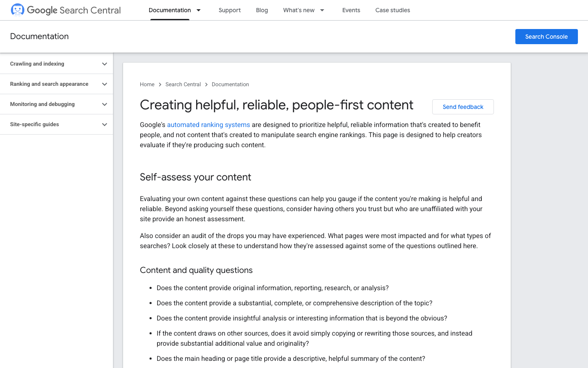This screenshot has width=588, height=368.
Task: Open the automated ranking systems link
Action: click(x=208, y=125)
